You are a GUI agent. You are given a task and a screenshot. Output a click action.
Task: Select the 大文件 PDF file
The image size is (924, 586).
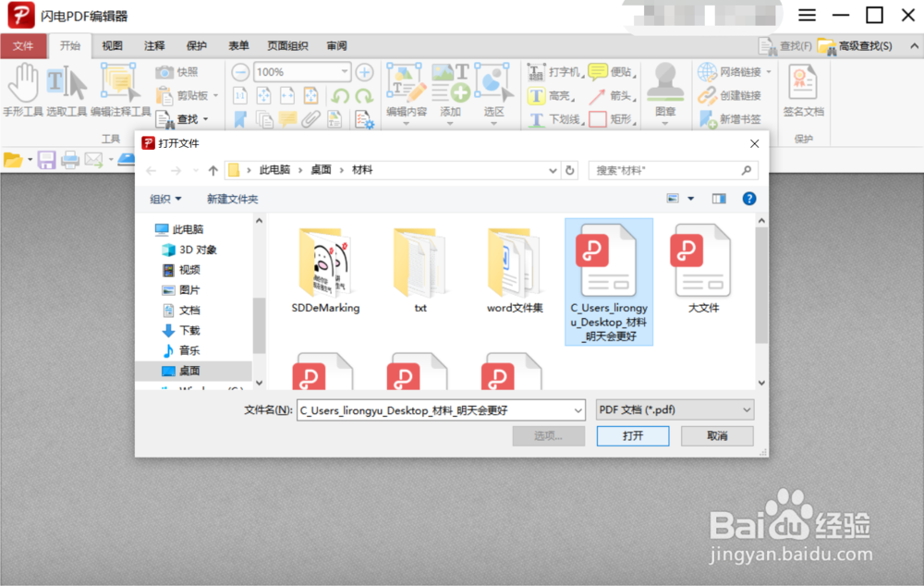[703, 269]
